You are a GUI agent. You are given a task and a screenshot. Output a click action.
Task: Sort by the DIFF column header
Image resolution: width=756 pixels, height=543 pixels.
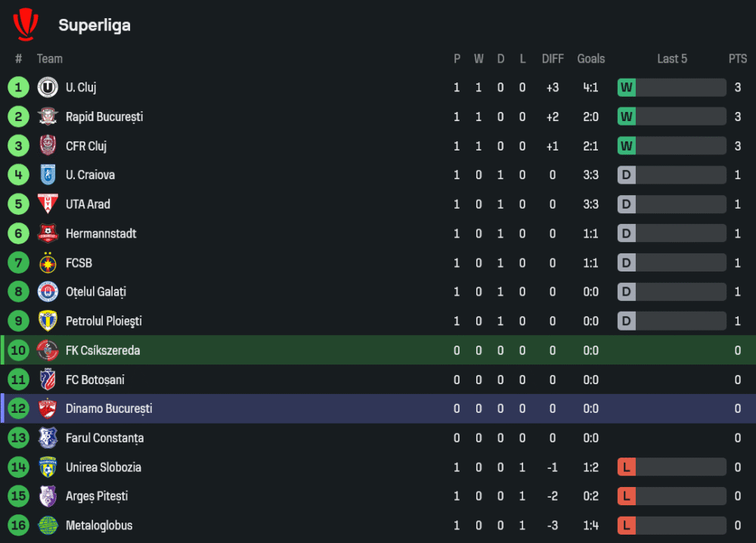(x=553, y=59)
